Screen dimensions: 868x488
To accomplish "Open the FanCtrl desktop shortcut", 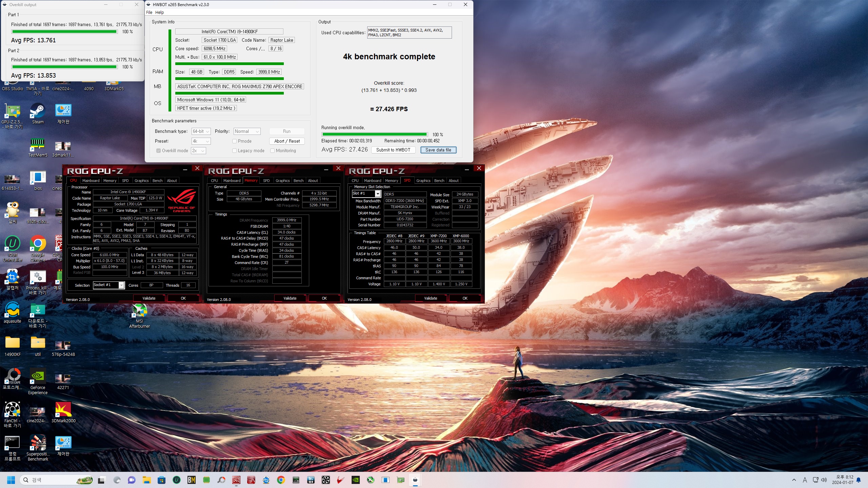I will [x=13, y=415].
